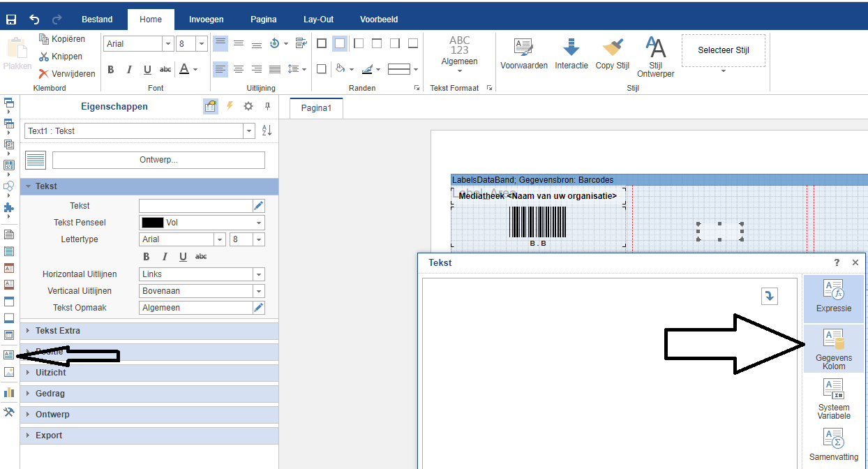
Task: Switch to the Invoegen ribbon tab
Action: (206, 20)
